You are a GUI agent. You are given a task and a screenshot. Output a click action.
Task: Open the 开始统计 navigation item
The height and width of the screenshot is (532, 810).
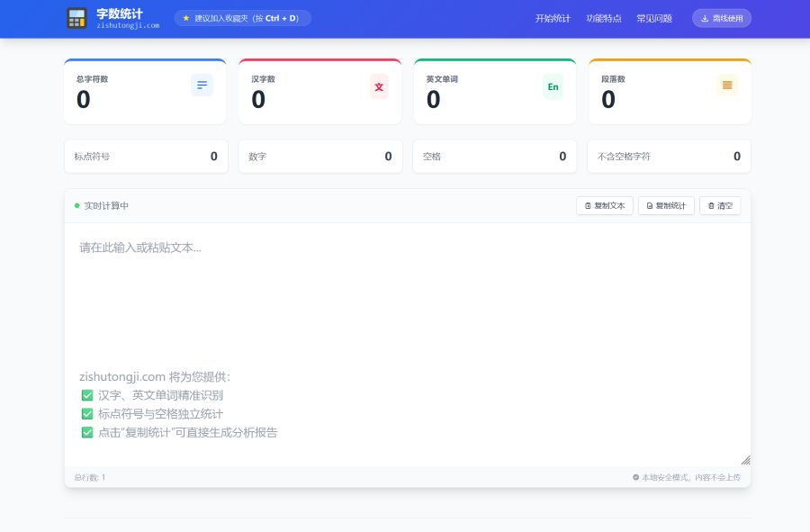(552, 18)
